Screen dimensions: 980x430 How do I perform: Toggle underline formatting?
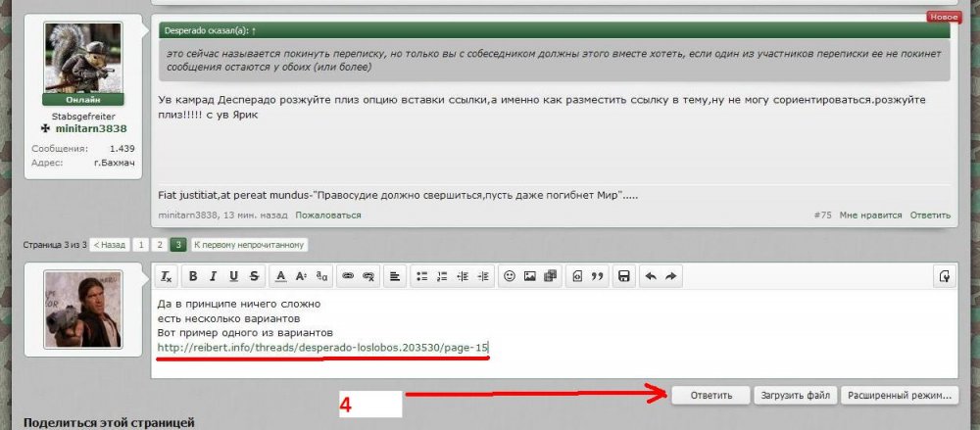coord(235,277)
